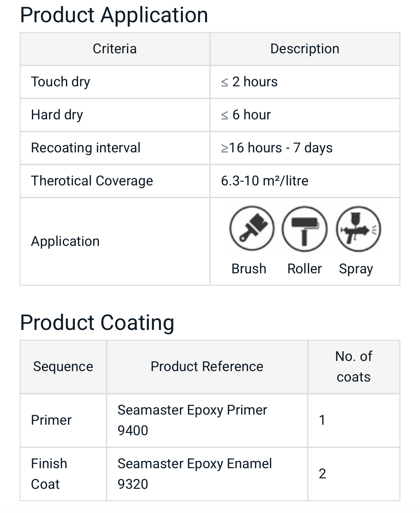Click the Description column header
Image resolution: width=420 pixels, height=513 pixels.
pos(305,49)
